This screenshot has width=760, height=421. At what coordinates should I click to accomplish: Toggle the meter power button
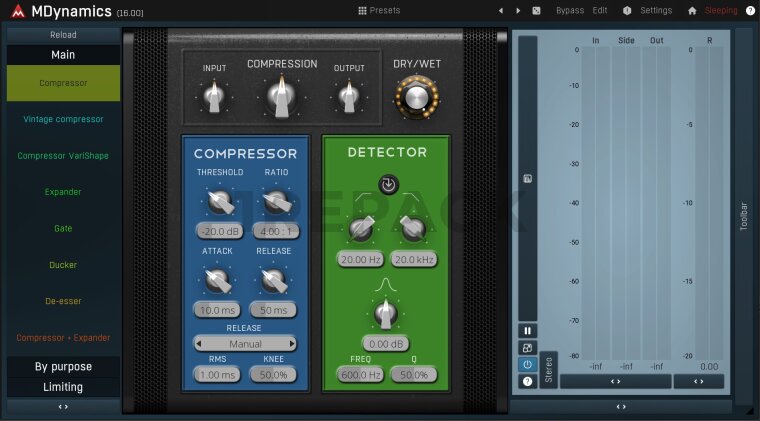527,364
